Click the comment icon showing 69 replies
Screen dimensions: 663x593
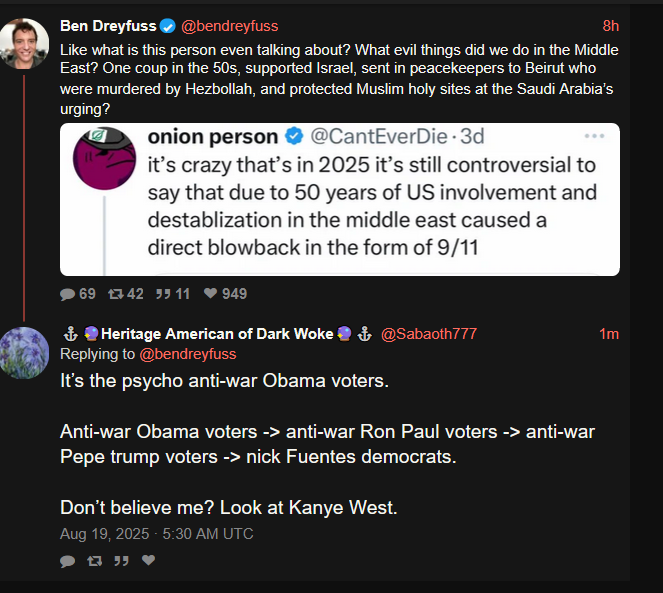coord(67,294)
